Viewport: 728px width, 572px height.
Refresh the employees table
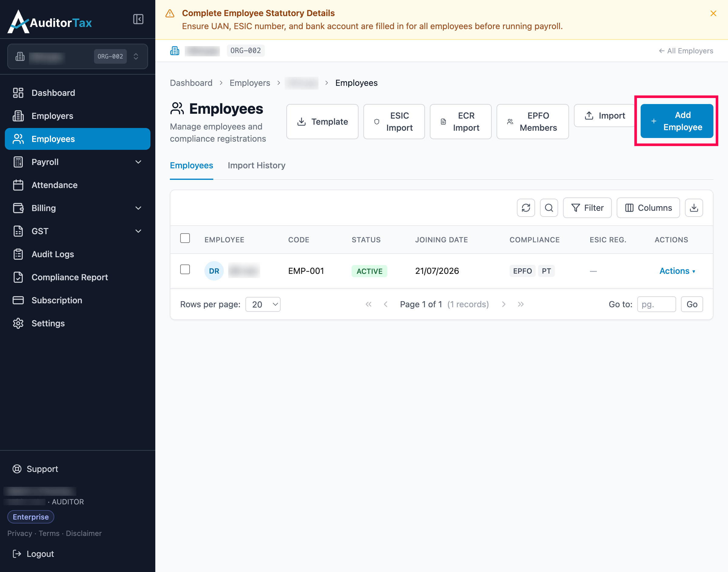[x=526, y=208]
